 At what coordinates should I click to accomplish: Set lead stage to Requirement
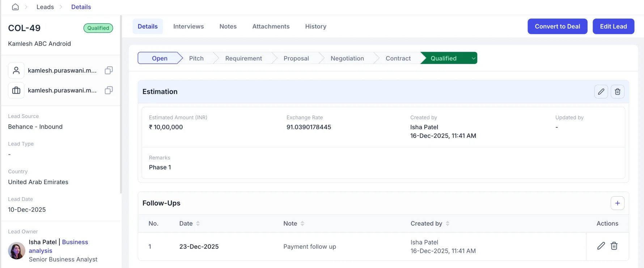(x=243, y=58)
